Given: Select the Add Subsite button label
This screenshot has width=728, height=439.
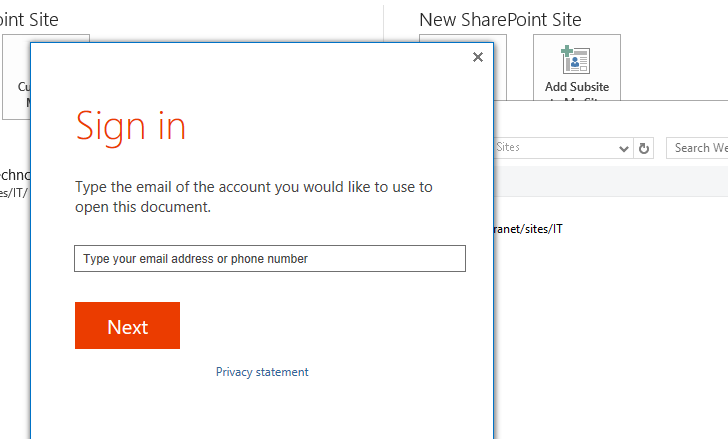Looking at the screenshot, I should 576,87.
